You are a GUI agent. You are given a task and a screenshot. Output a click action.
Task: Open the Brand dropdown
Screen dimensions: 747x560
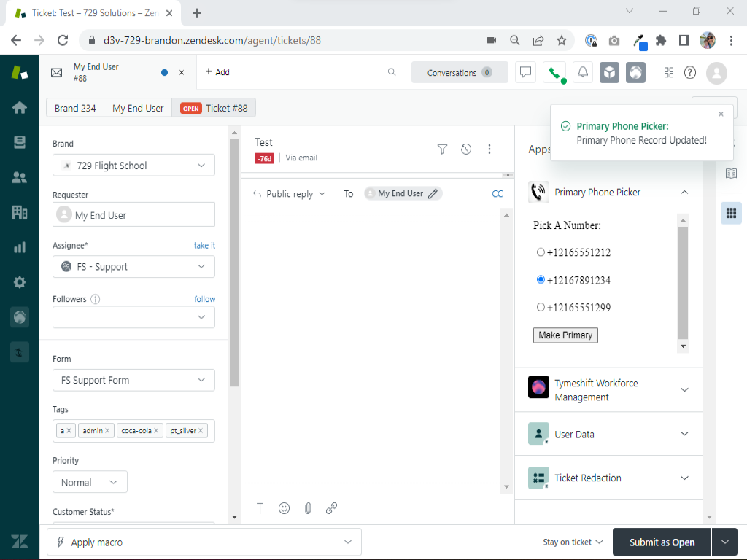[x=133, y=166]
